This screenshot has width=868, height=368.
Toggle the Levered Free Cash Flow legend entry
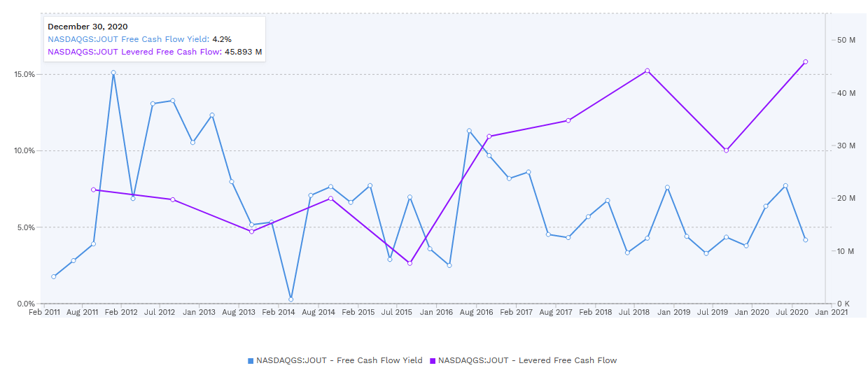[524, 360]
